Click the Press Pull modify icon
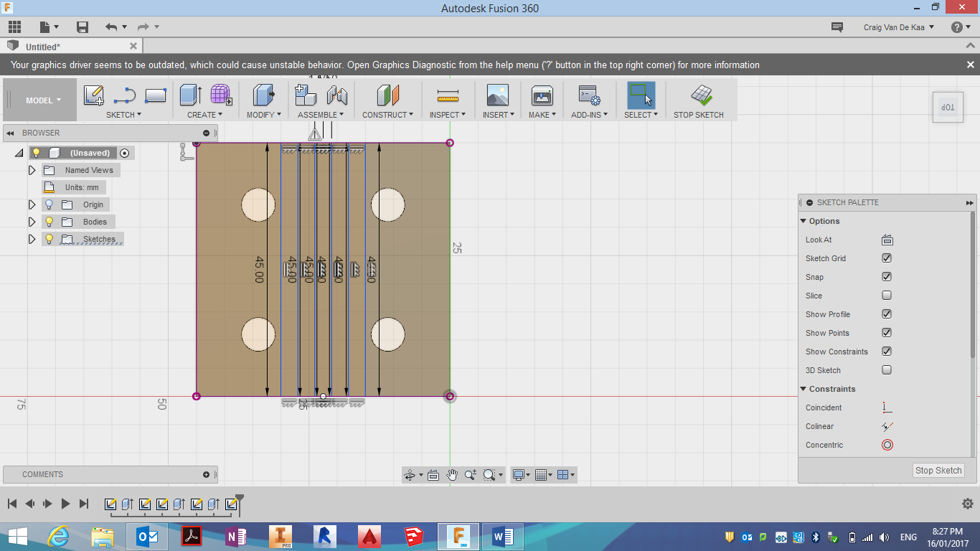This screenshot has width=980, height=551. tap(264, 95)
